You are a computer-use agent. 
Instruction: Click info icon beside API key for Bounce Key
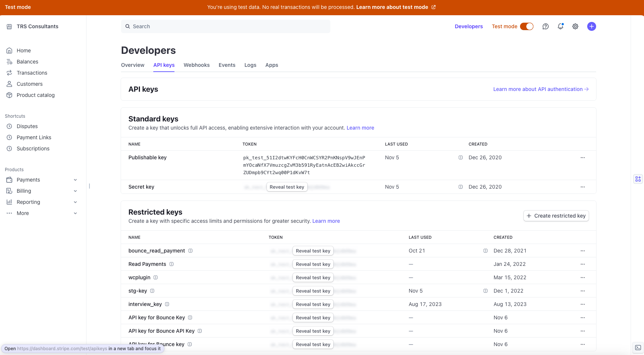(190, 317)
